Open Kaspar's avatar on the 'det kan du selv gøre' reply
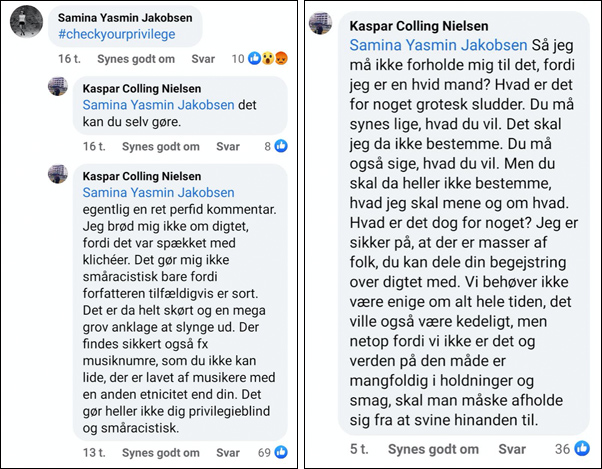The height and width of the screenshot is (469, 602). 58,86
